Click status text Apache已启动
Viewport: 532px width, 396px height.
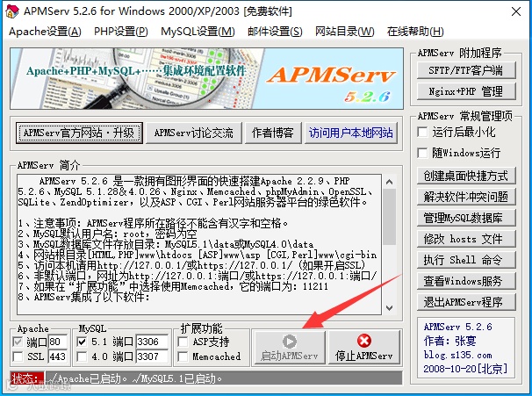pos(90,378)
